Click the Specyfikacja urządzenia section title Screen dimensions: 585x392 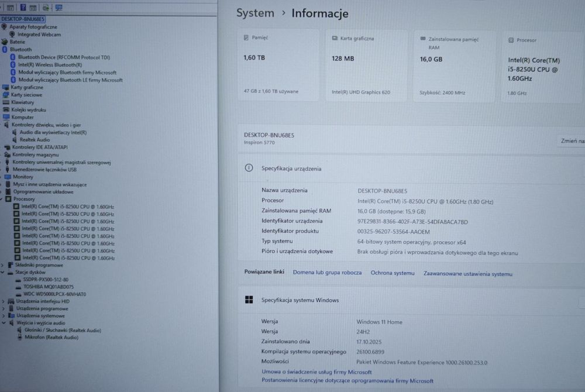291,169
